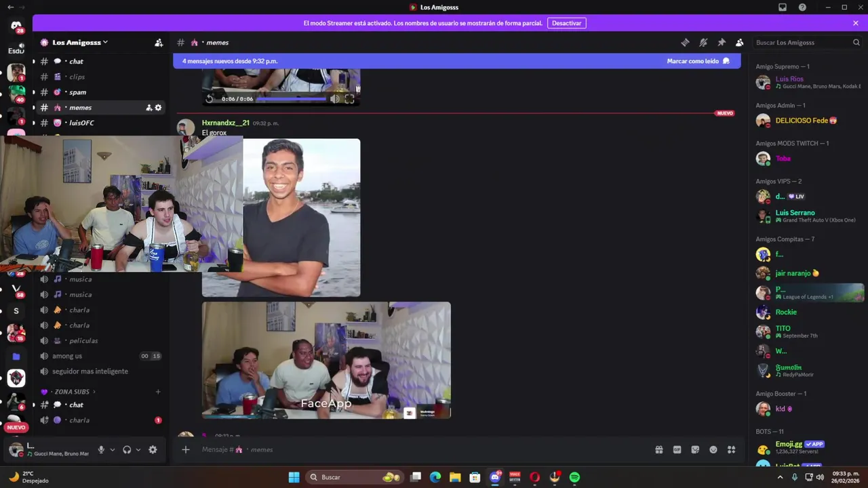This screenshot has height=488, width=868.
Task: Open Windows Start menu
Action: point(294,477)
